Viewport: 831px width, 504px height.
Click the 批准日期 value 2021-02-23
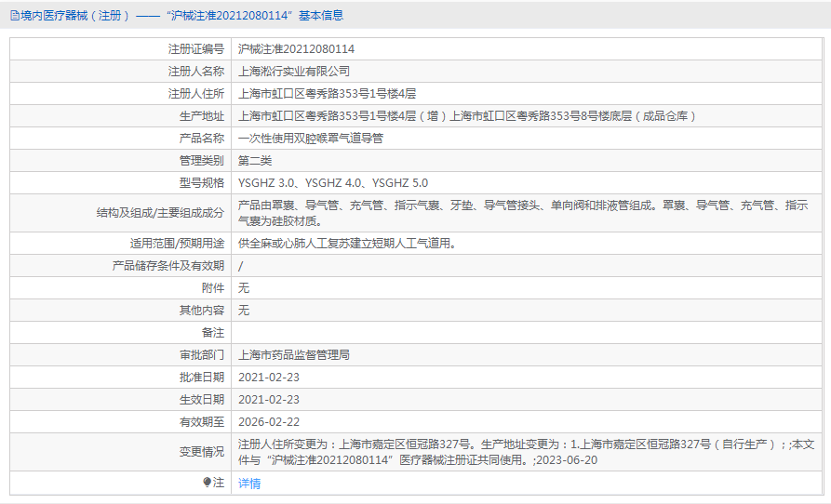[x=269, y=377]
